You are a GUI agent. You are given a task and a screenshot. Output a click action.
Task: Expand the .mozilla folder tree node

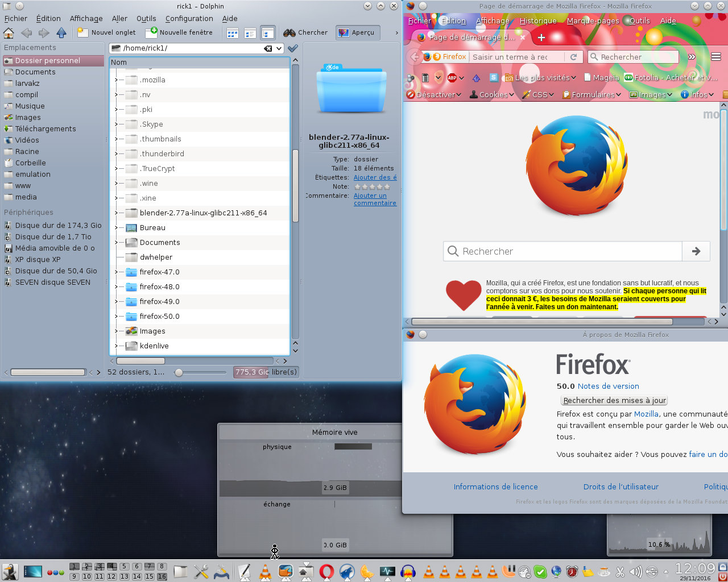click(116, 80)
